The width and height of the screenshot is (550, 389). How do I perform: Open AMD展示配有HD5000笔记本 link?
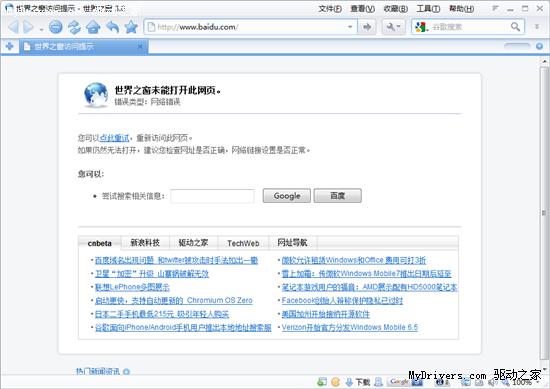point(369,287)
